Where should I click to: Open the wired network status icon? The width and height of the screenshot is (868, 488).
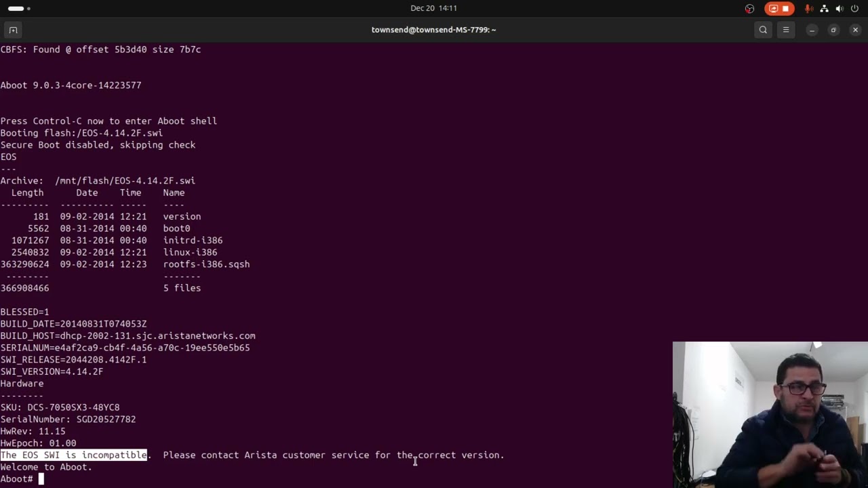click(x=824, y=8)
